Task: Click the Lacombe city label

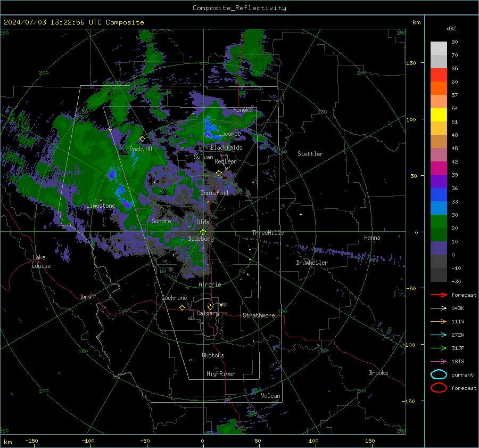Action: click(x=229, y=134)
